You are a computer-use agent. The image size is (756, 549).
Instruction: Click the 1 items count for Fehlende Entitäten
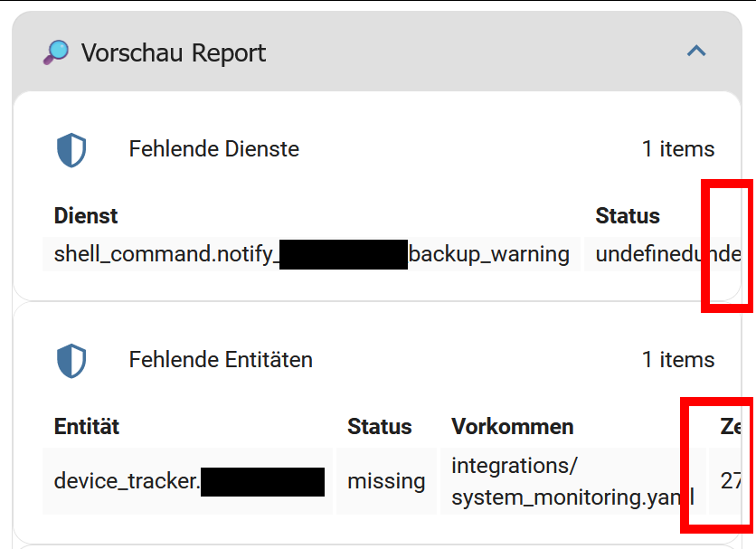coord(678,359)
